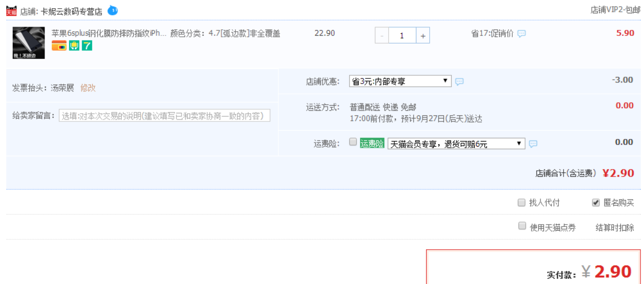
Task: Click the orange credit card service icon
Action: coord(59,46)
